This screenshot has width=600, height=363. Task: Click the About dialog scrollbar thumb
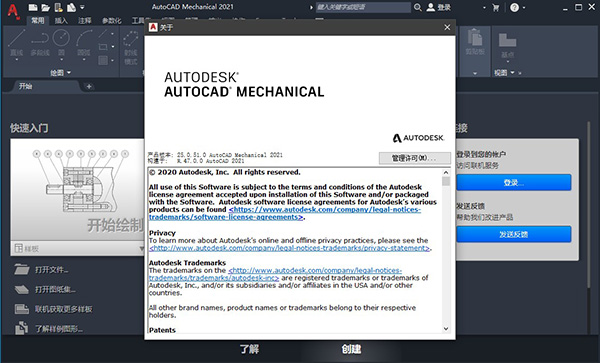[x=446, y=181]
